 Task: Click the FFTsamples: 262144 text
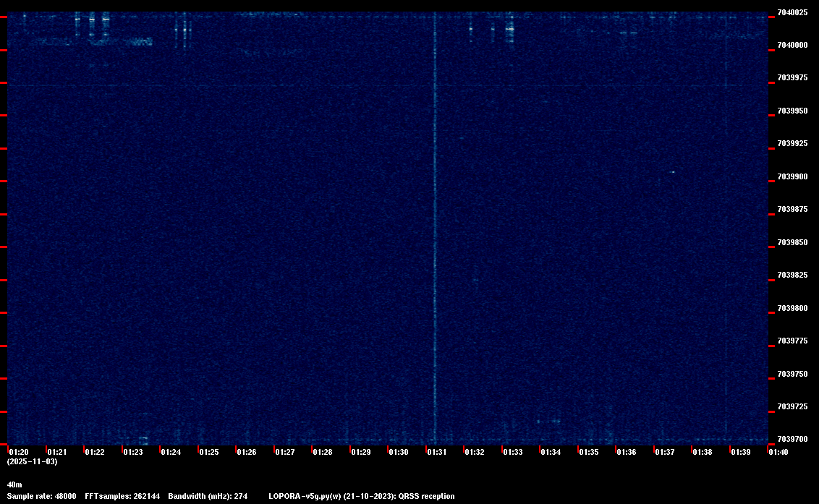122,497
